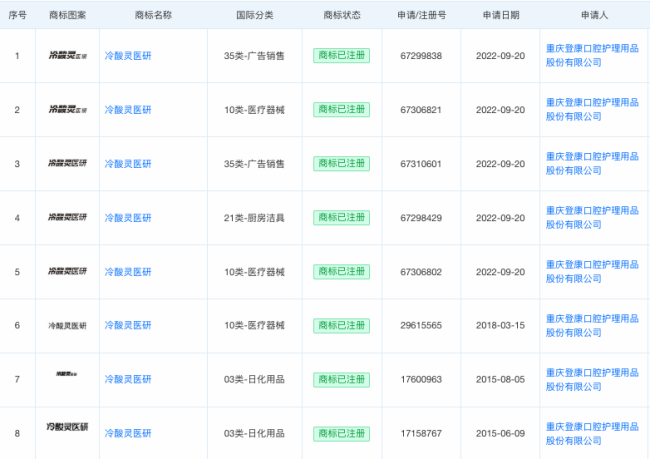The image size is (650, 459).
Task: Click registered status badge for 67306821
Action: [341, 109]
